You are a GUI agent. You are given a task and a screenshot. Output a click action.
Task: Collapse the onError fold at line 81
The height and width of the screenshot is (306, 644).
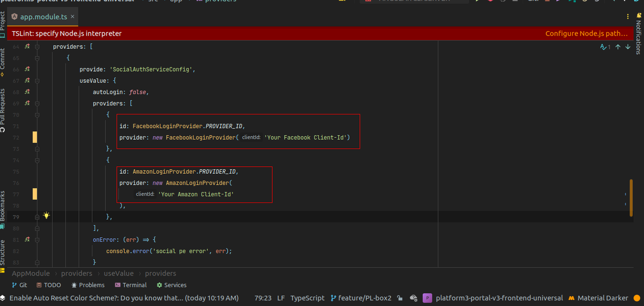coord(37,240)
